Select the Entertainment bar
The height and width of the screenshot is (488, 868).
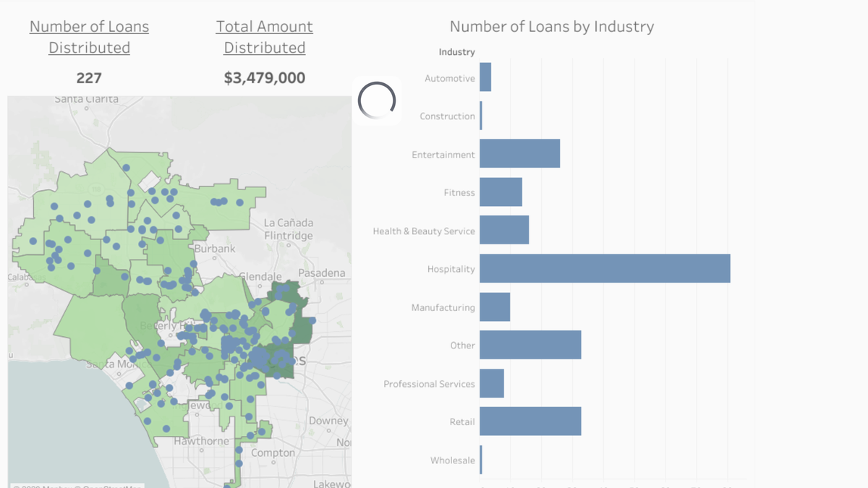pyautogui.click(x=519, y=154)
